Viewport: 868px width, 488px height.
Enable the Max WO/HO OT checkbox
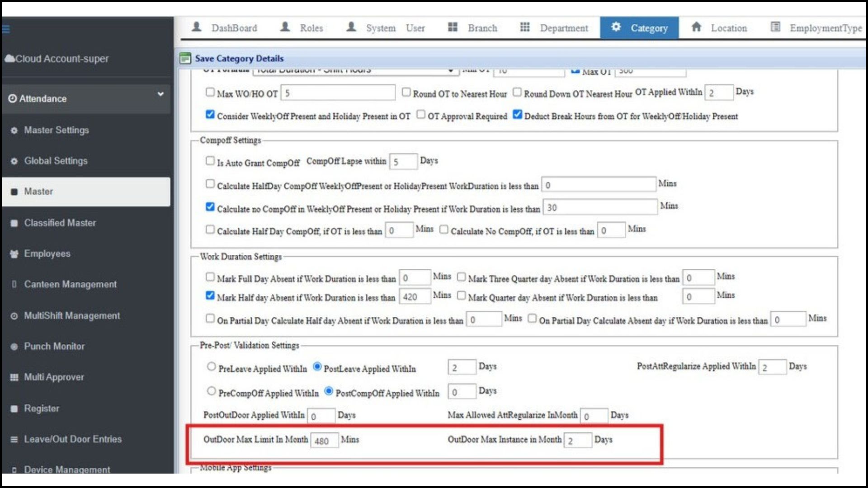pos(210,92)
